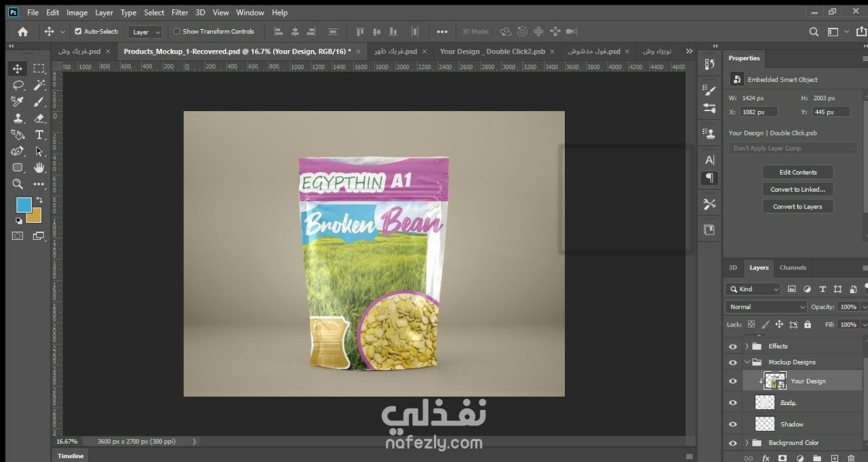Toggle Quick Mask mode
868x462 pixels.
(18, 236)
